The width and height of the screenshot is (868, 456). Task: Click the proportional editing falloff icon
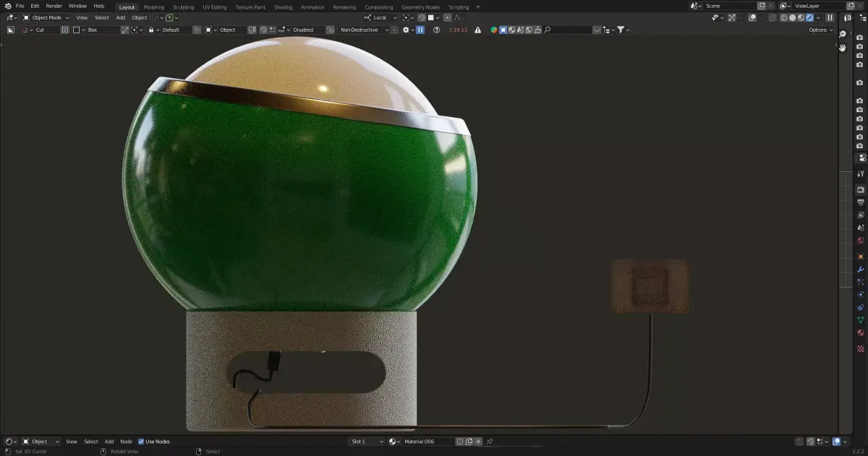pos(457,17)
